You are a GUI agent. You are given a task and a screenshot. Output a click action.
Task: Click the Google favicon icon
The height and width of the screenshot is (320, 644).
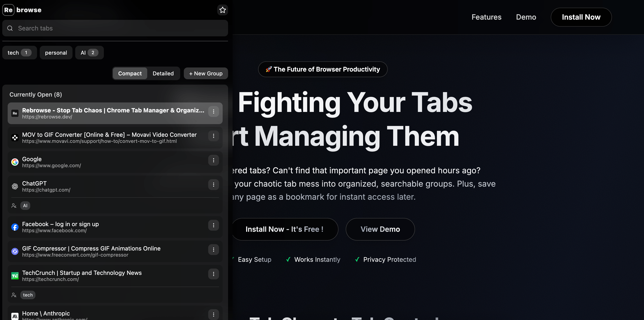point(15,162)
